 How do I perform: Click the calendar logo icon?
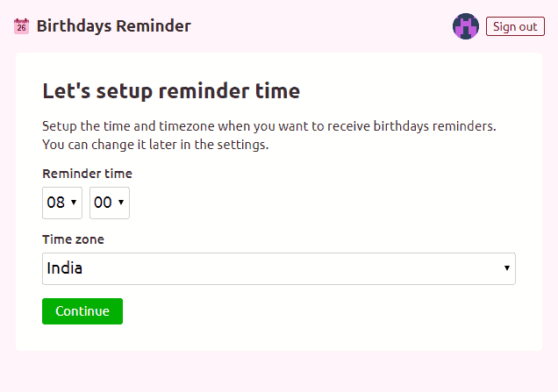tap(22, 26)
